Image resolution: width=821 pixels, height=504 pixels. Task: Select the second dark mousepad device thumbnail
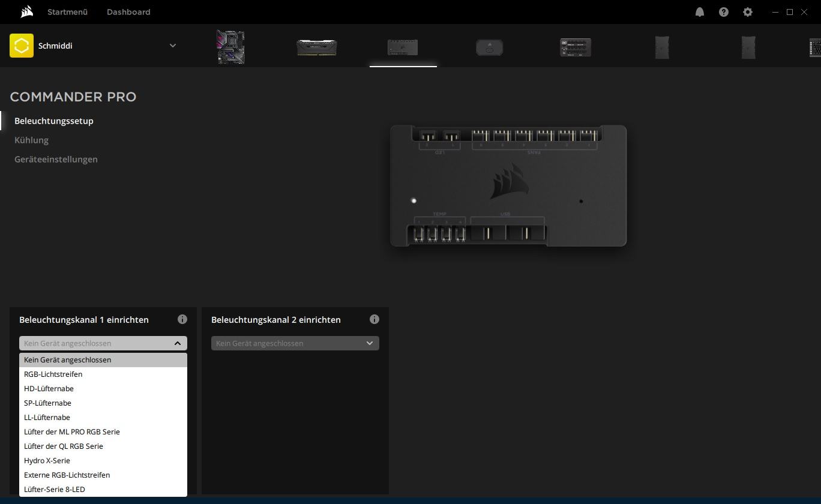(748, 47)
